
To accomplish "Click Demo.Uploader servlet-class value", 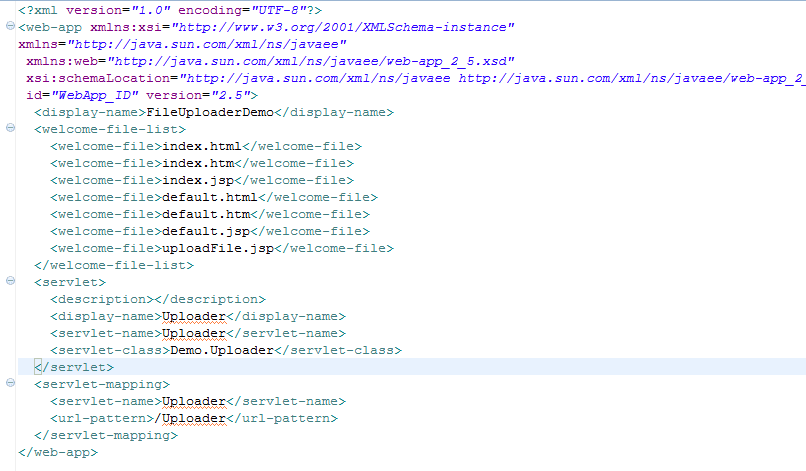I will point(222,350).
